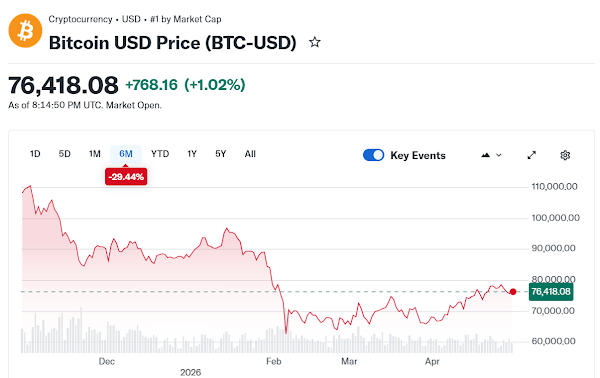
Task: Add Bitcoin to watchlist via star icon
Action: click(x=315, y=42)
